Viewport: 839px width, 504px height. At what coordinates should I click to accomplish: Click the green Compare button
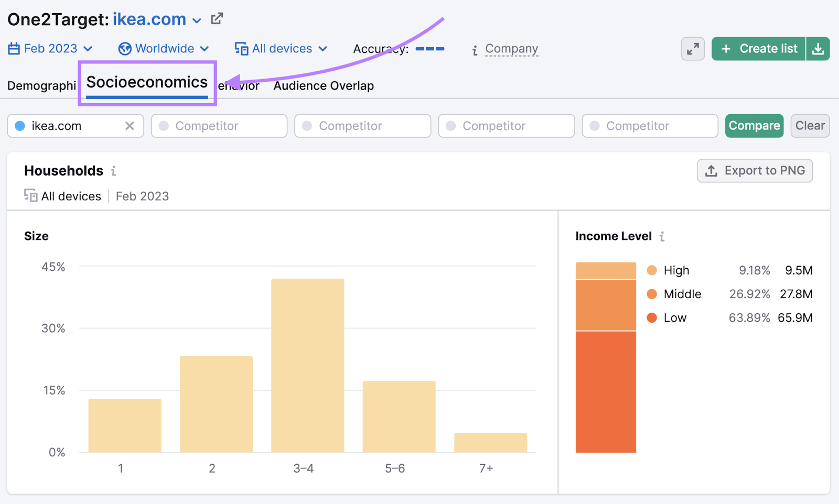754,126
